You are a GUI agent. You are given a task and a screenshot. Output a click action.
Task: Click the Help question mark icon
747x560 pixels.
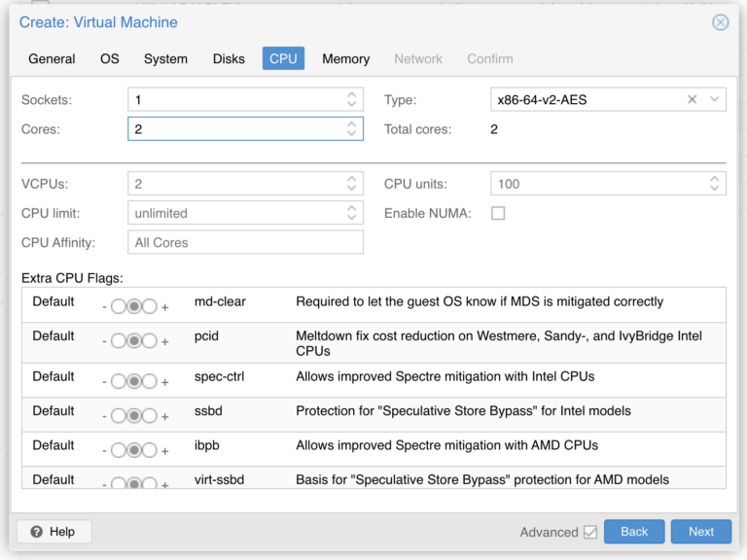(x=37, y=532)
